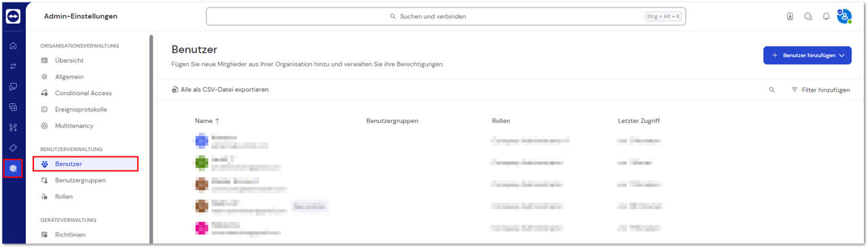
Task: Sort by the Name column header
Action: [x=207, y=120]
